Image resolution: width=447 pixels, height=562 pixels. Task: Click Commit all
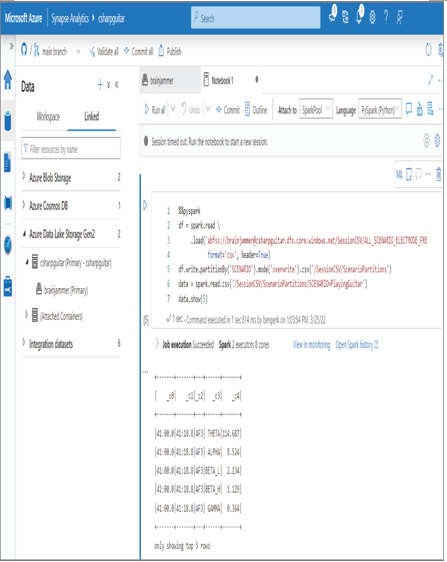pos(138,51)
